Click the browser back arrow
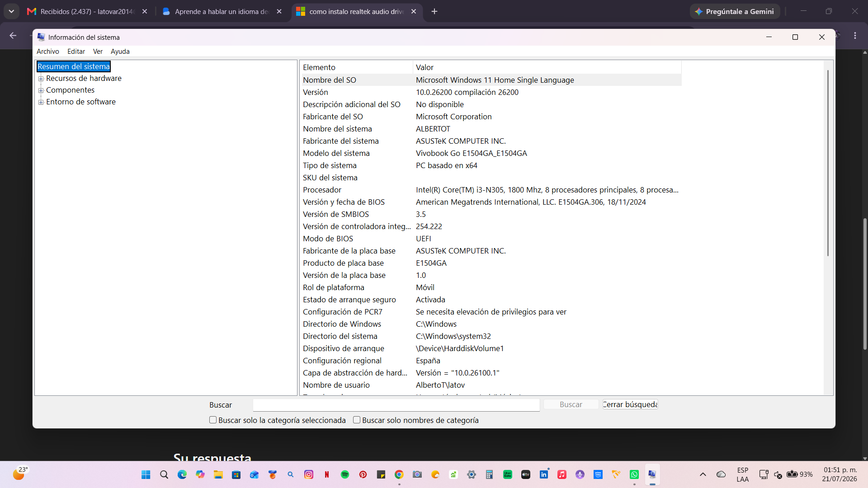The image size is (868, 488). (13, 35)
